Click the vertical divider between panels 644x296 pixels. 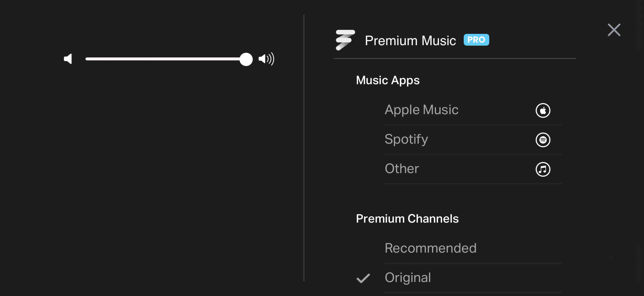[304, 148]
